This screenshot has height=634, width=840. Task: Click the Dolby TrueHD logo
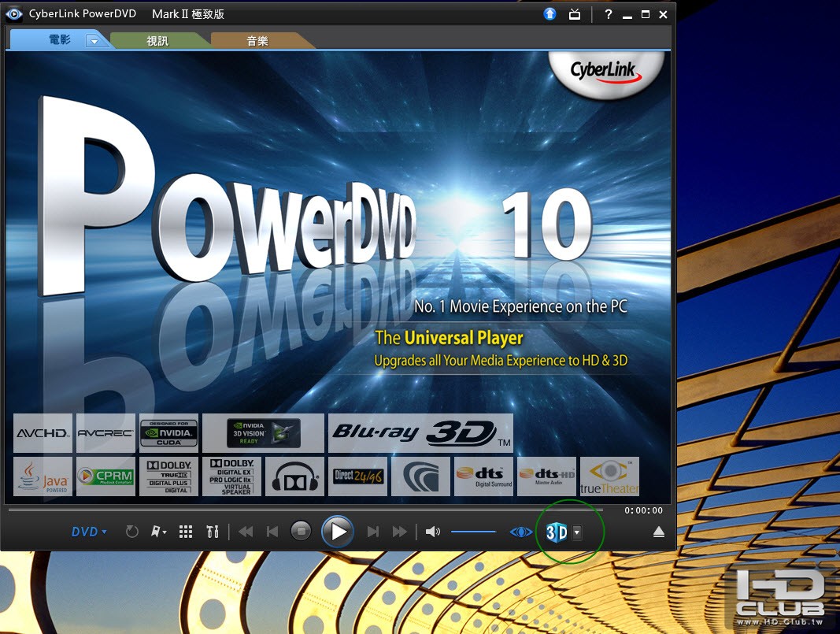168,476
